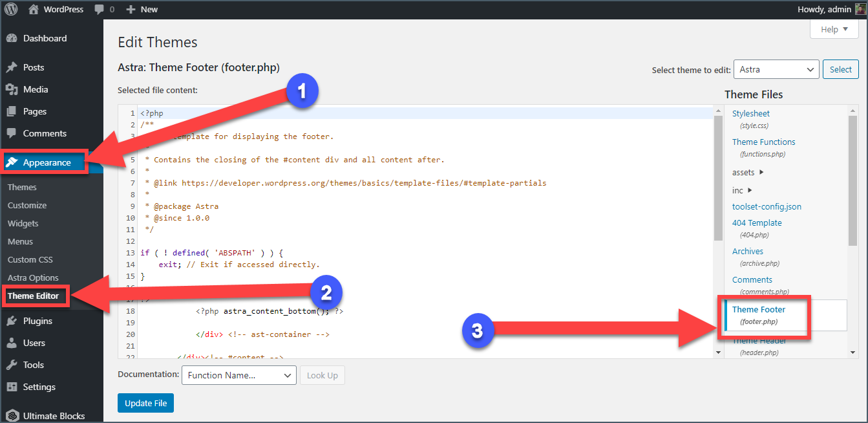868x423 pixels.
Task: Open the Function Name documentation dropdown
Action: 239,375
